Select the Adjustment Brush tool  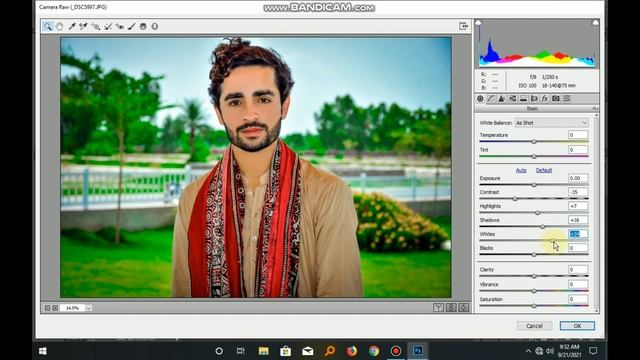click(131, 27)
